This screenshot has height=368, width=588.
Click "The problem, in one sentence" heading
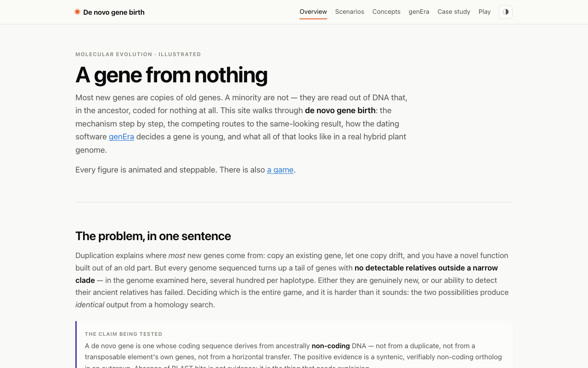coord(153,236)
